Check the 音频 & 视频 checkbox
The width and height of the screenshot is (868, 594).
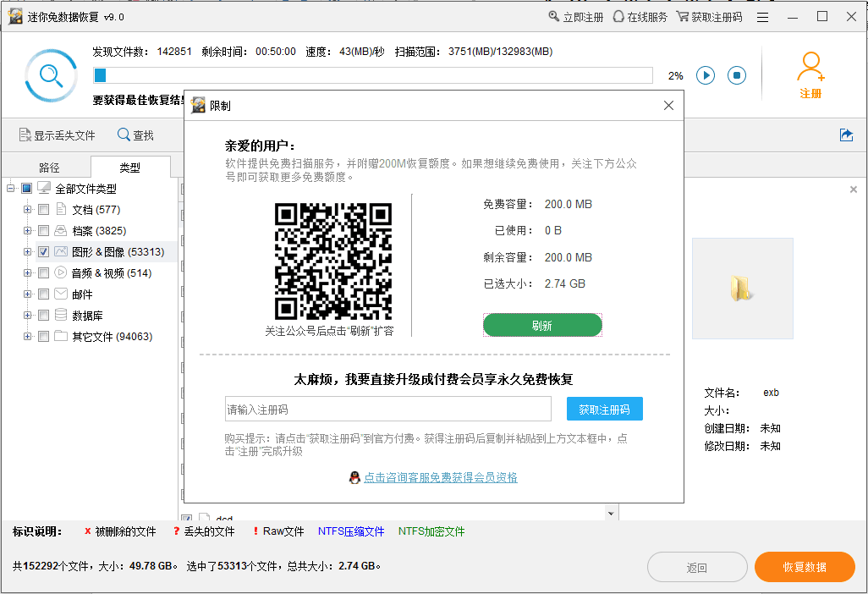coord(44,272)
